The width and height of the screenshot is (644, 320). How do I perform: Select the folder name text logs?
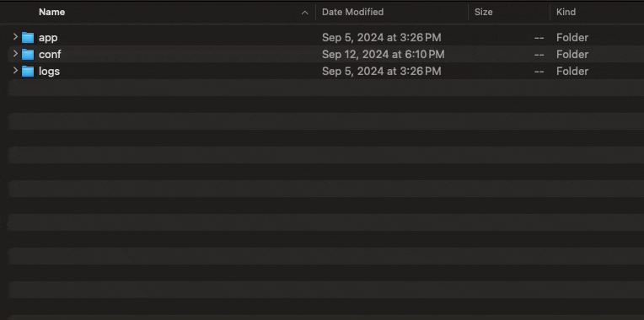49,72
